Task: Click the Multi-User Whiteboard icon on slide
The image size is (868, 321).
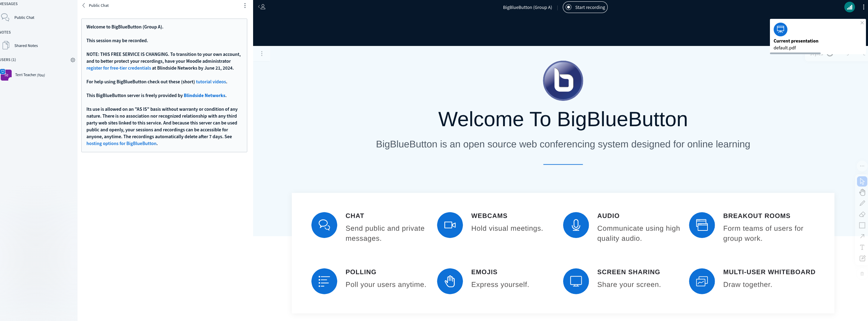Action: click(x=702, y=281)
